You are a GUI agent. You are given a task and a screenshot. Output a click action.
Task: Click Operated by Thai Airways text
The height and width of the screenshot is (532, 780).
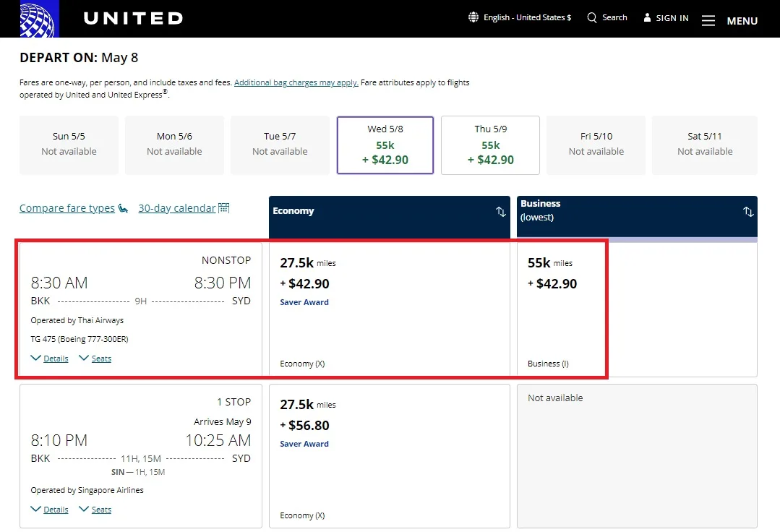77,320
